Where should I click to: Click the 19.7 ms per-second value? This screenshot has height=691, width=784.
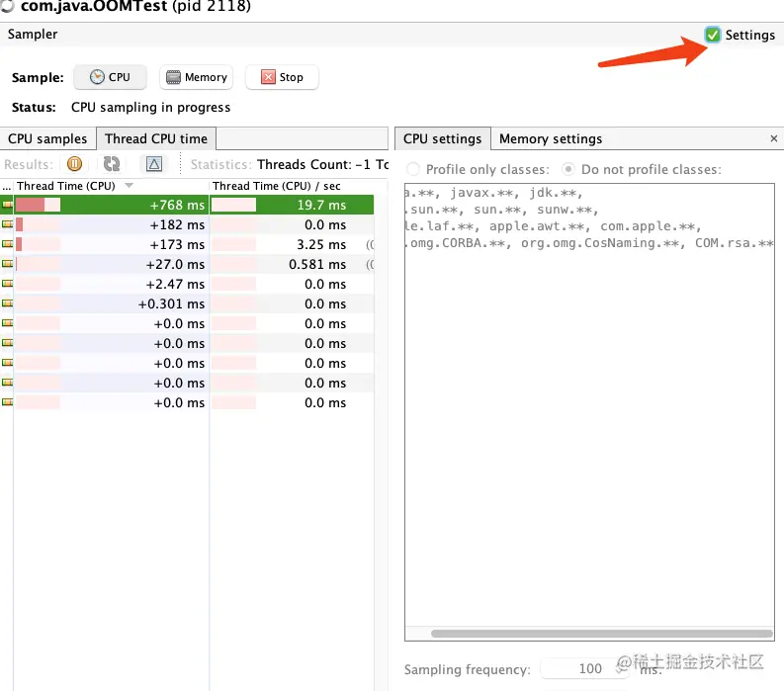point(321,205)
